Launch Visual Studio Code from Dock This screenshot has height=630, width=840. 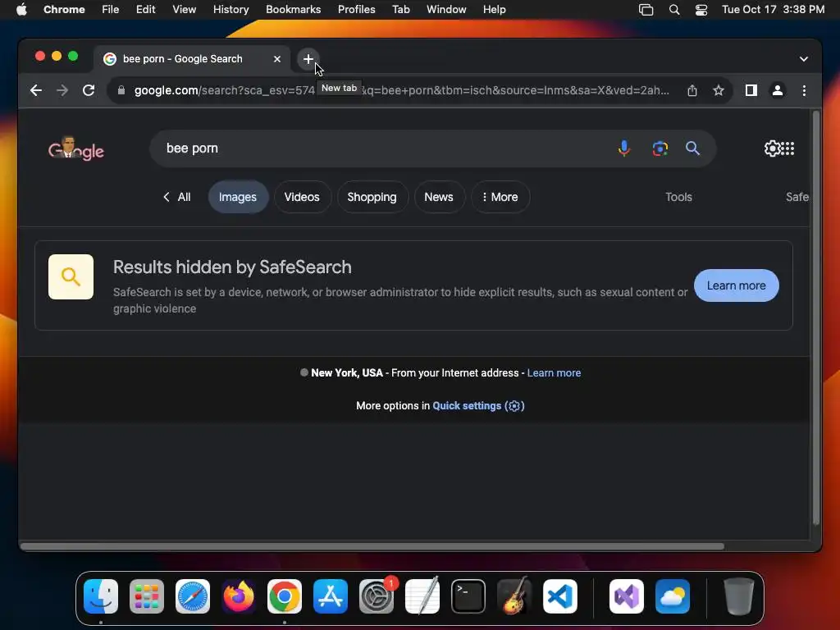click(560, 596)
